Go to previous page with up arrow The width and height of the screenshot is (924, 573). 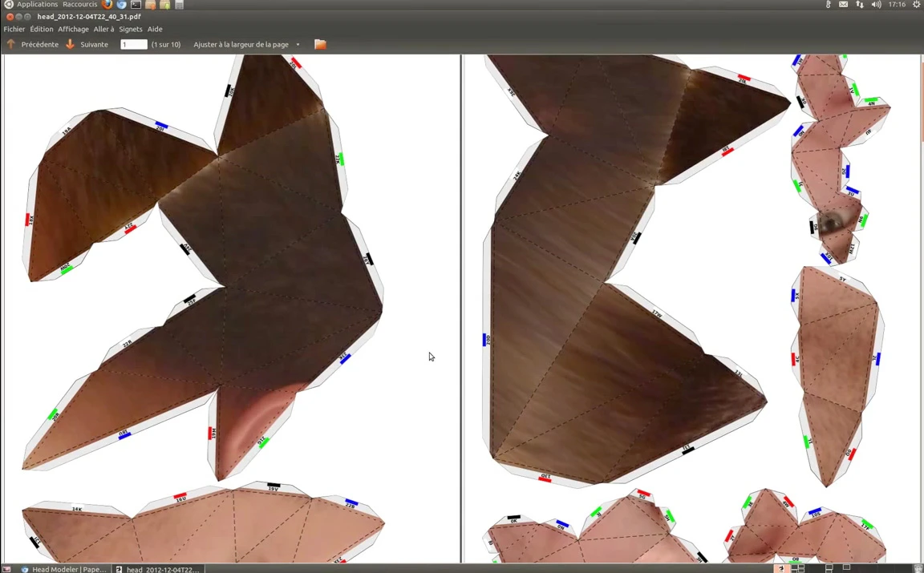[10, 44]
